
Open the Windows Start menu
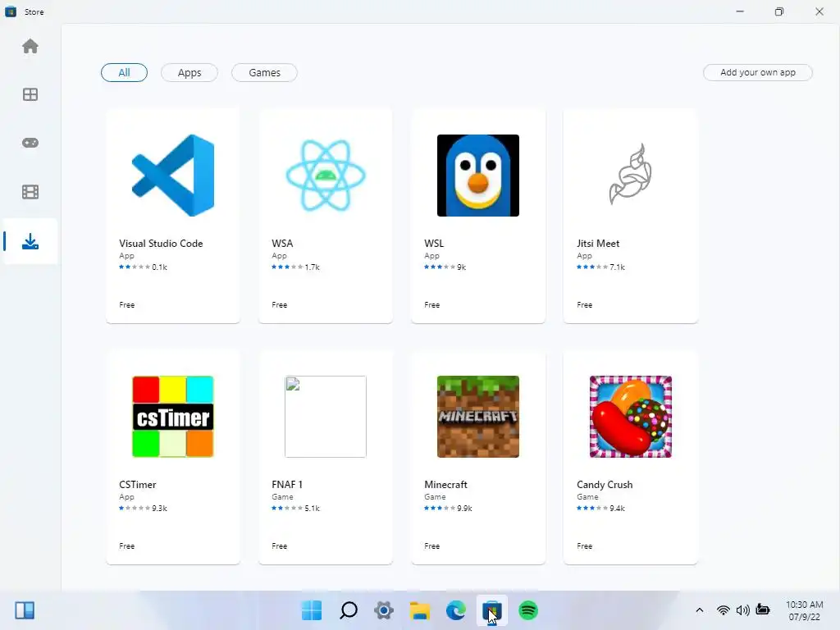click(312, 610)
